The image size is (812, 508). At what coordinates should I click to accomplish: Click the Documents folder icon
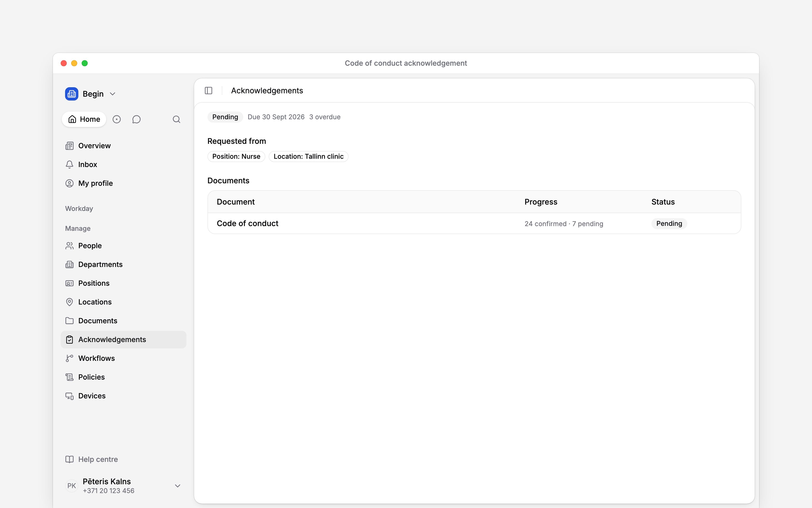pos(70,321)
